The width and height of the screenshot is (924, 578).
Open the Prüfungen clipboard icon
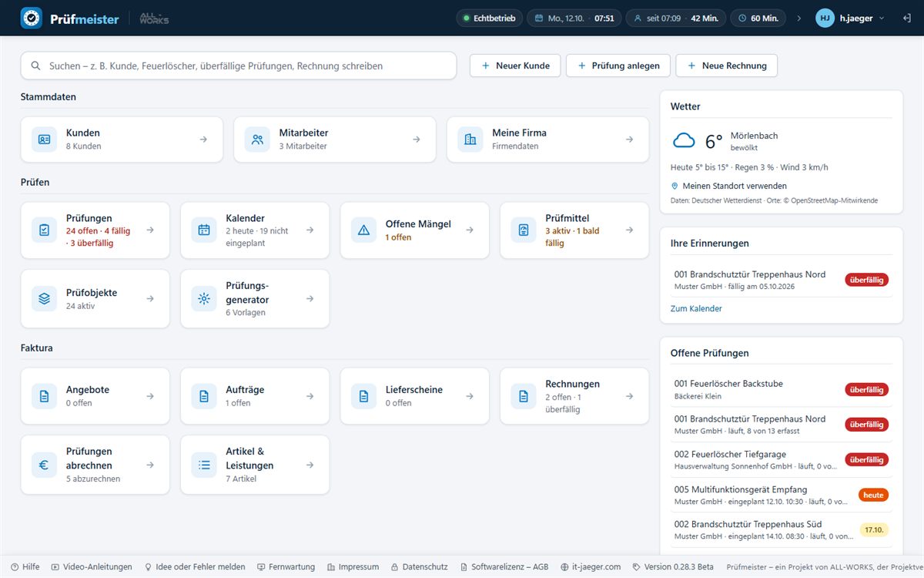(x=45, y=230)
